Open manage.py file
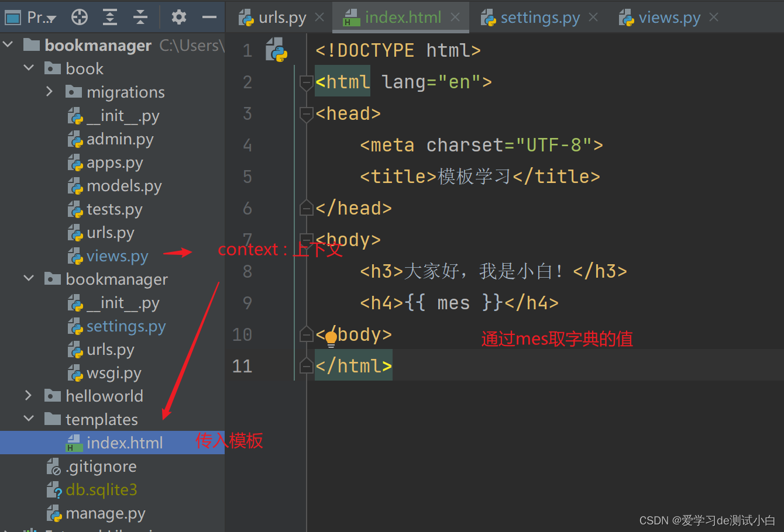 (105, 513)
